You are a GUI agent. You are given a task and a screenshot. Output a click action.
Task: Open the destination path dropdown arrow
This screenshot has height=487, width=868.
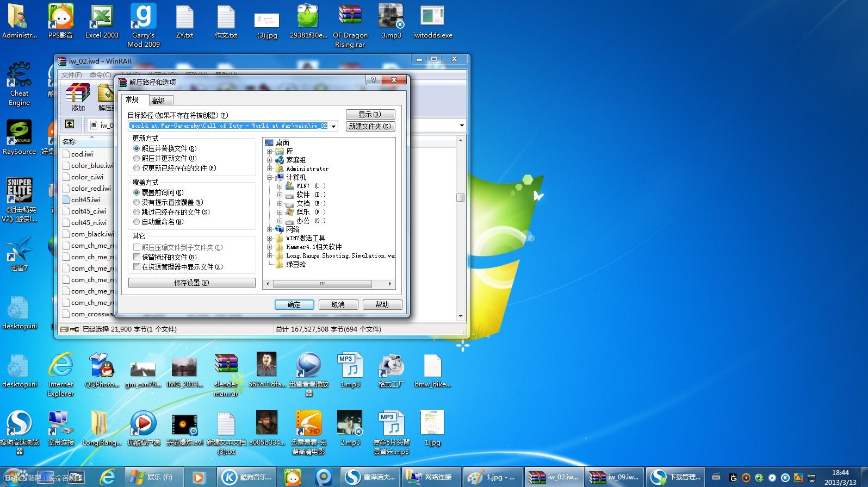(x=334, y=126)
